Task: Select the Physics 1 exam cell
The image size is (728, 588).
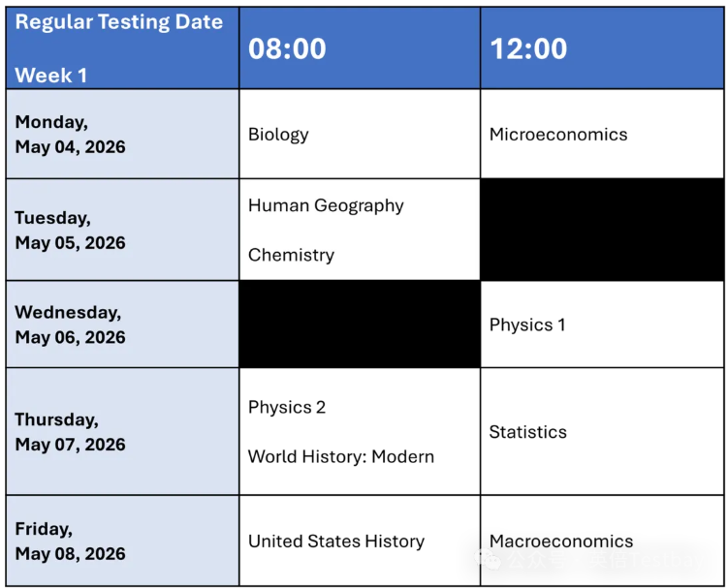Action: tap(527, 325)
